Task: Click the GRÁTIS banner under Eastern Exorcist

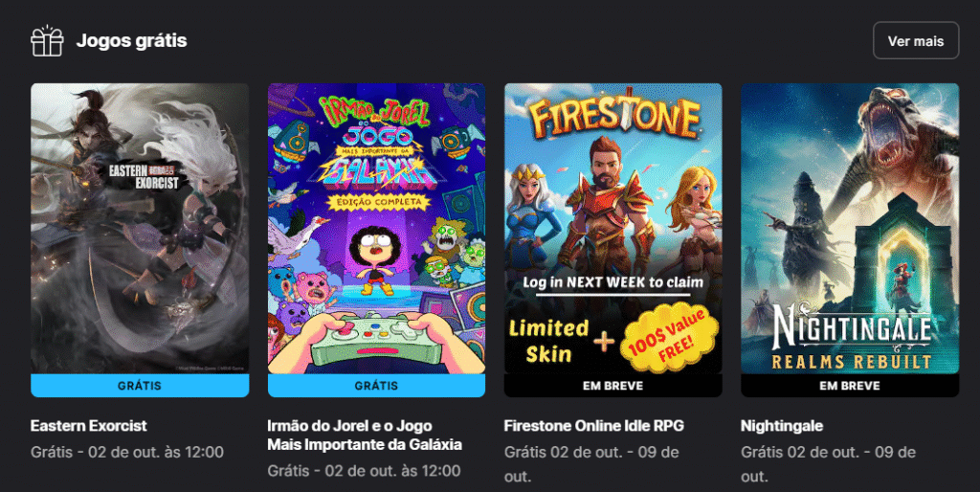Action: 140,386
